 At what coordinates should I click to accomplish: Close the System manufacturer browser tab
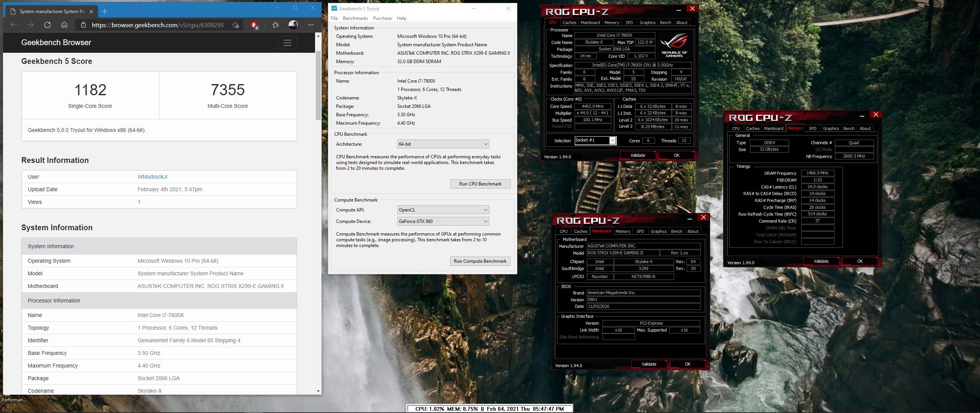[91, 11]
